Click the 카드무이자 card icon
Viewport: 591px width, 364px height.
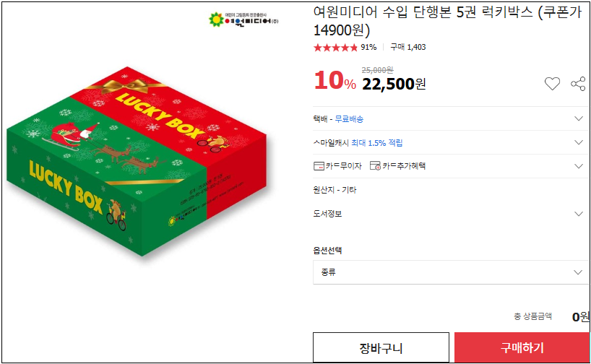pyautogui.click(x=319, y=166)
